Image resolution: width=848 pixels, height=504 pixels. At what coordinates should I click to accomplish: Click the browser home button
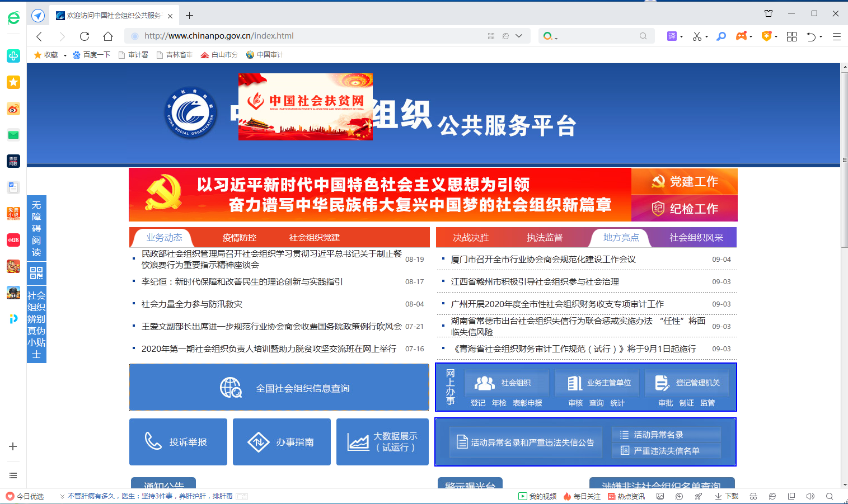[108, 36]
